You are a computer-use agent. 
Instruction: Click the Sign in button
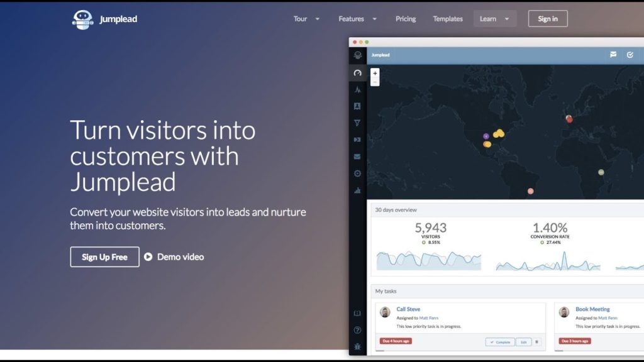[548, 19]
